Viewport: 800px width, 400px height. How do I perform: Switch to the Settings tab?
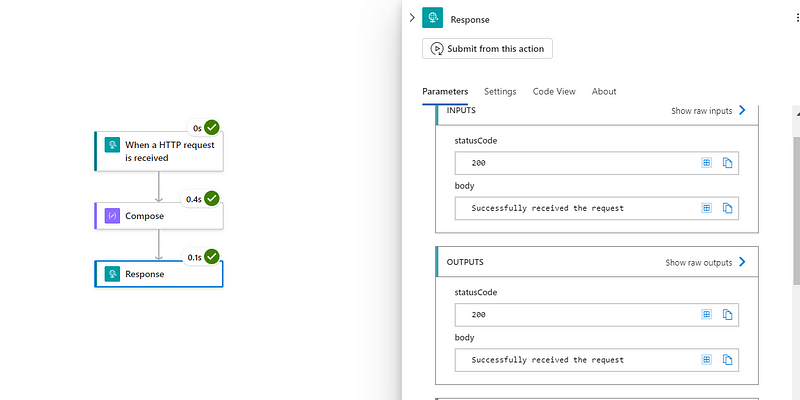tap(500, 91)
